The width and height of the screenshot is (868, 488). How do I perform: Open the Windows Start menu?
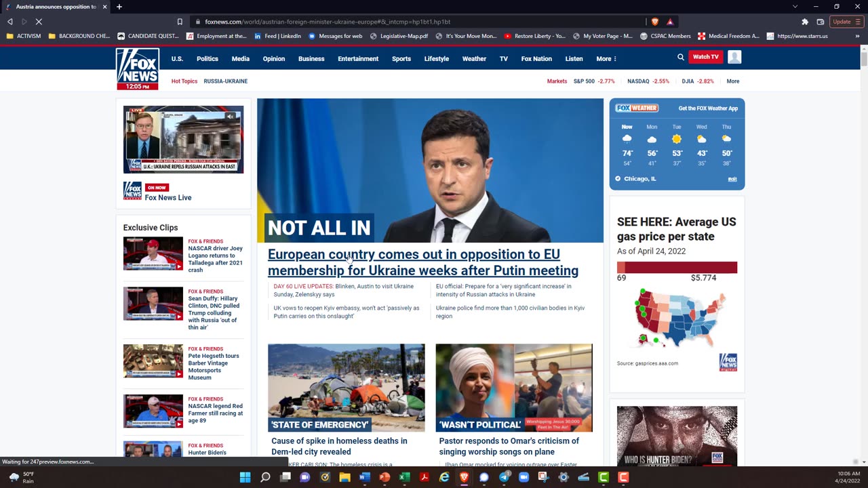click(245, 477)
